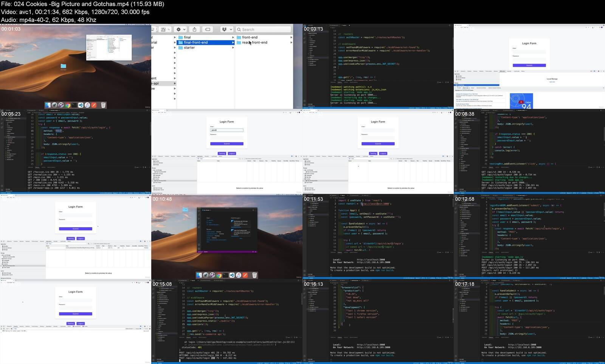This screenshot has height=364, width=605.
Task: Click orange pen app icon in 00:10:48 dock
Action: [245, 275]
